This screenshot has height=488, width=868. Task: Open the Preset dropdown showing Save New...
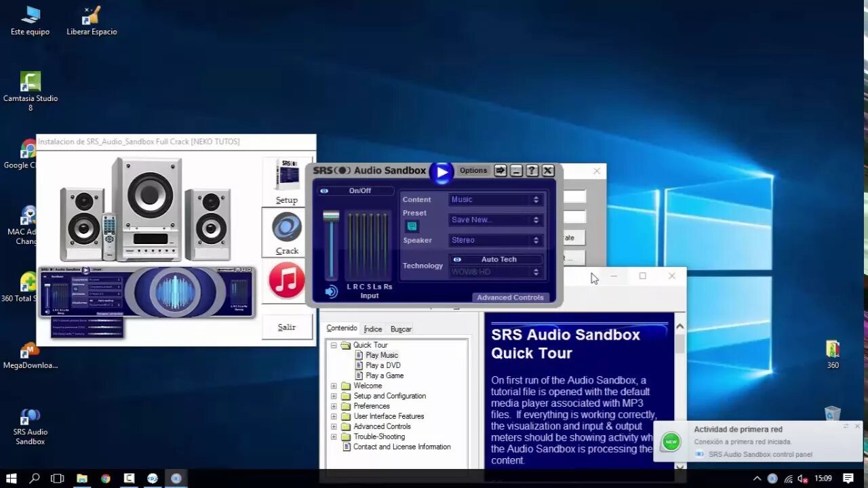pos(496,220)
